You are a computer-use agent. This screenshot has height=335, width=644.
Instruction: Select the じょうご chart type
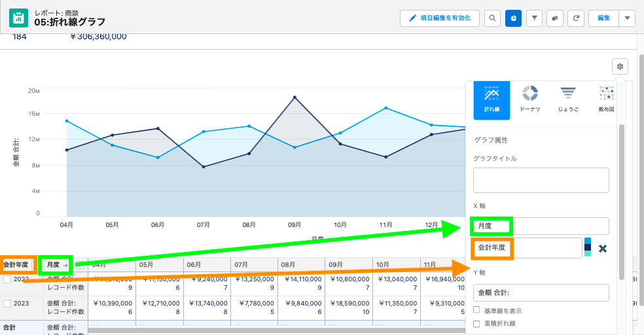[x=568, y=99]
